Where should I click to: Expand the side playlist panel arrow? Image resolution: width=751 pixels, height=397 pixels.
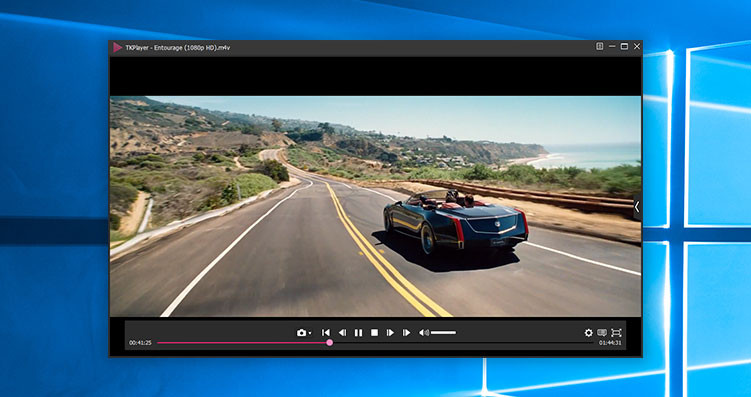[637, 207]
